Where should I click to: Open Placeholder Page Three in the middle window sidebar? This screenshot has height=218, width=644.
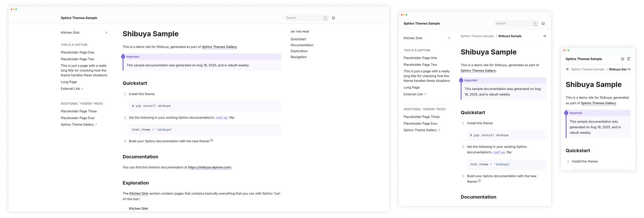point(421,117)
